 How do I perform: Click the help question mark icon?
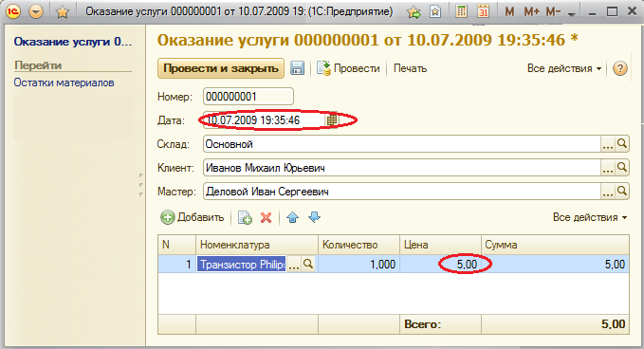619,68
